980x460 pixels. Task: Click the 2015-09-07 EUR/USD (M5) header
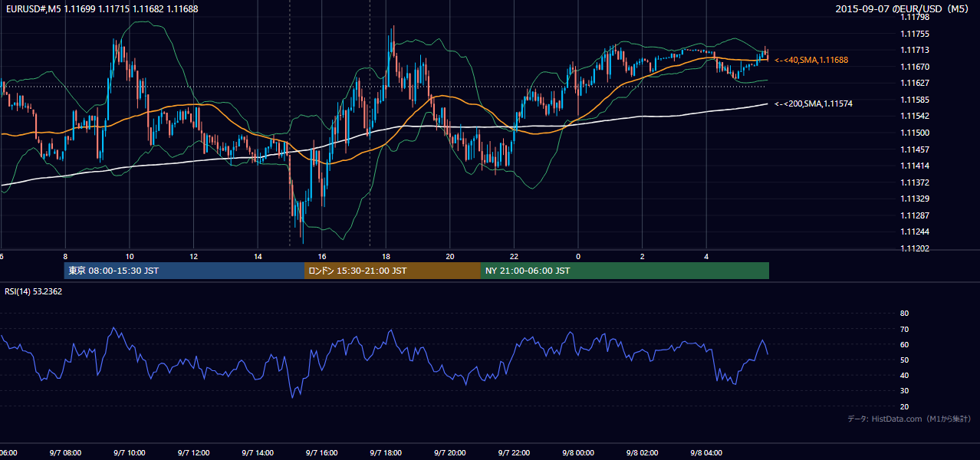point(903,8)
